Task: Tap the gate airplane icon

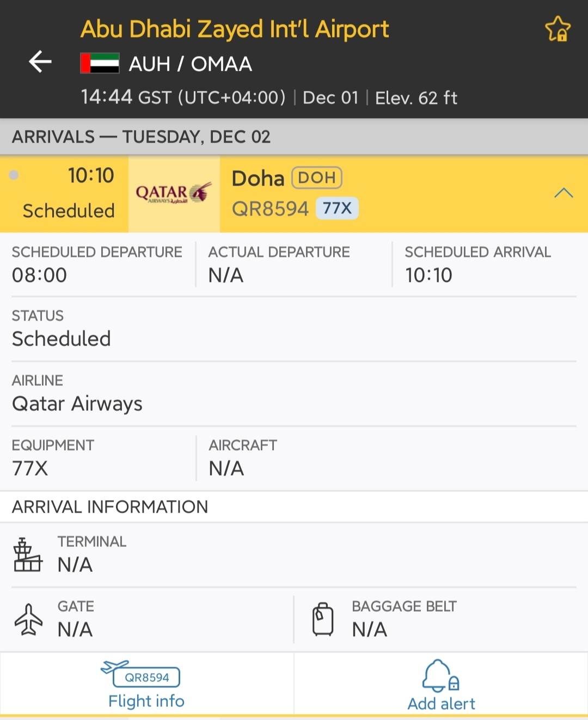Action: click(x=28, y=619)
